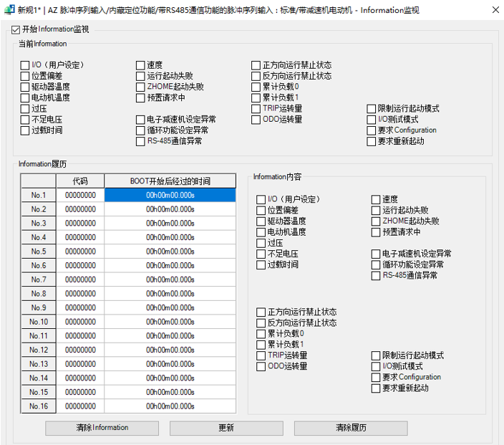Screen dimensions: 504x445
Task: Select elapsed time cell in row No.16
Action: click(x=170, y=406)
